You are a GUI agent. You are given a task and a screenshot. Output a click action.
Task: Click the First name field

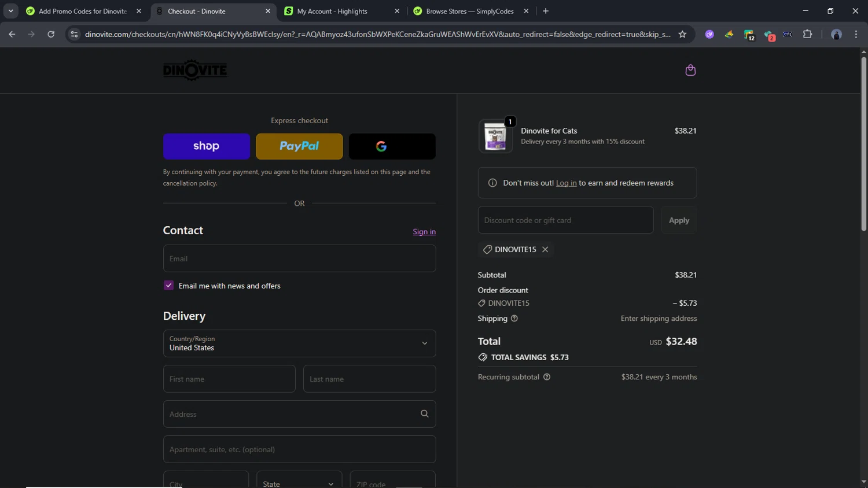coord(229,379)
